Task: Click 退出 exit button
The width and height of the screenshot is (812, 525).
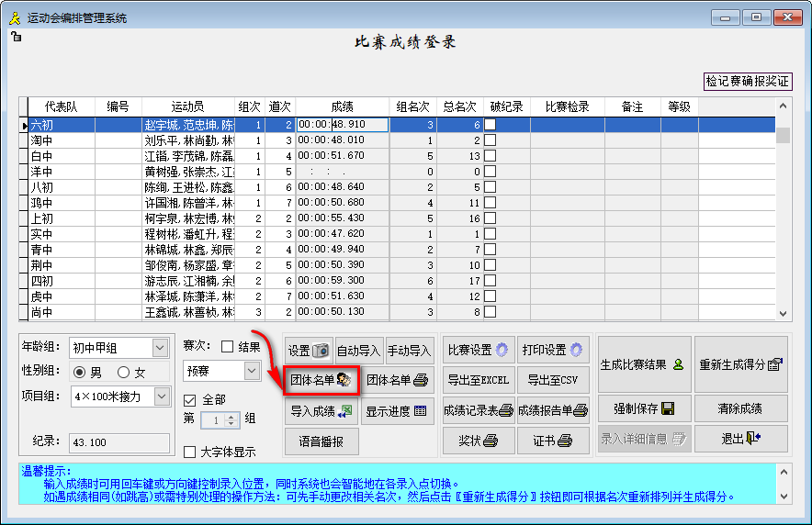Action: point(740,439)
